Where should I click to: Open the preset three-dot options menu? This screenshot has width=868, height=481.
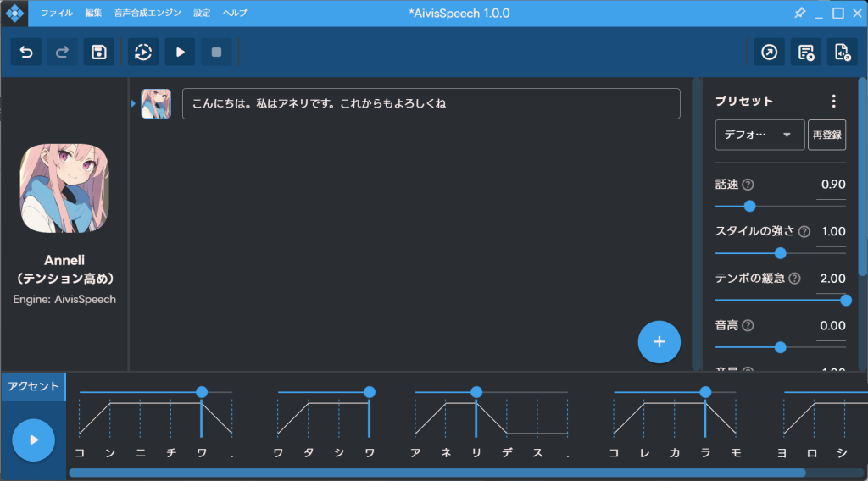834,101
